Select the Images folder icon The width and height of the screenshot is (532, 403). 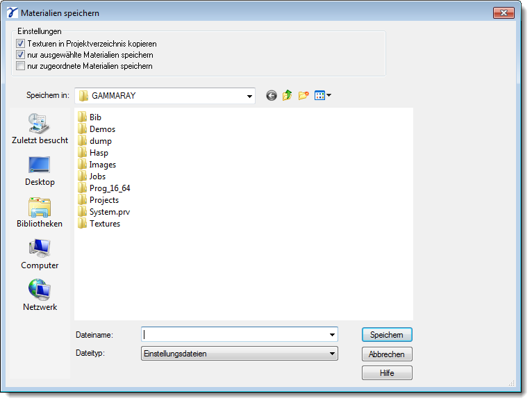click(82, 165)
